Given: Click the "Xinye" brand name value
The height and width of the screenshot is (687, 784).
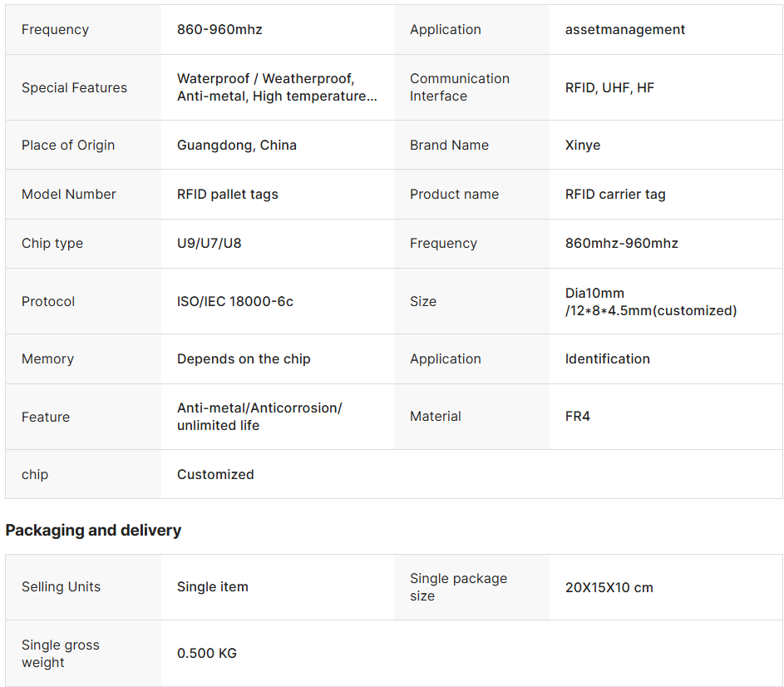Looking at the screenshot, I should coord(583,145).
